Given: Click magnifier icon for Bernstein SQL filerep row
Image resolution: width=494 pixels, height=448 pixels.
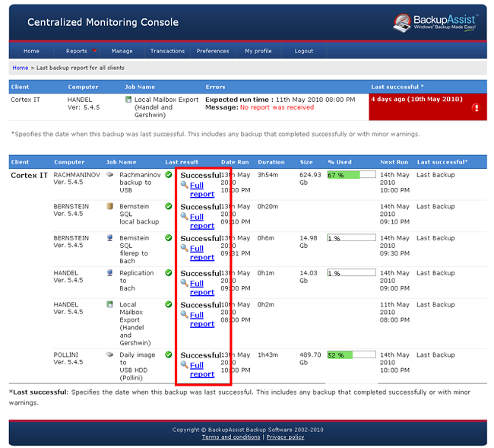Looking at the screenshot, I should click(185, 248).
